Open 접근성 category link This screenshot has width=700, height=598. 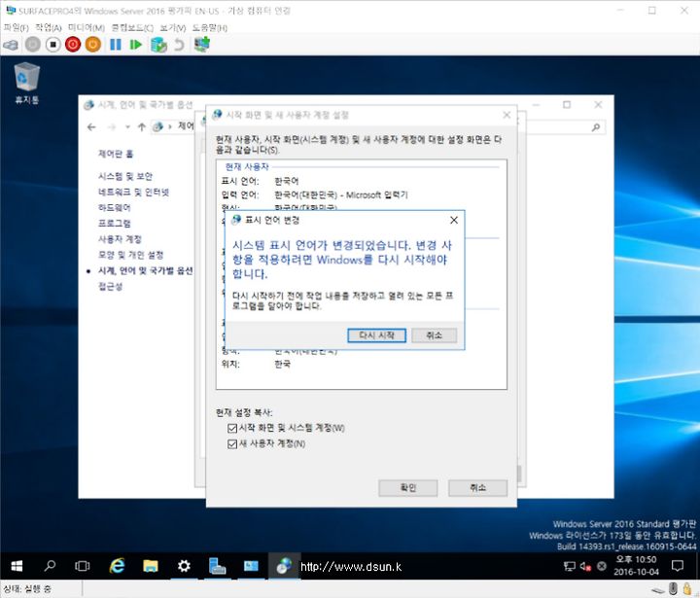click(x=110, y=286)
